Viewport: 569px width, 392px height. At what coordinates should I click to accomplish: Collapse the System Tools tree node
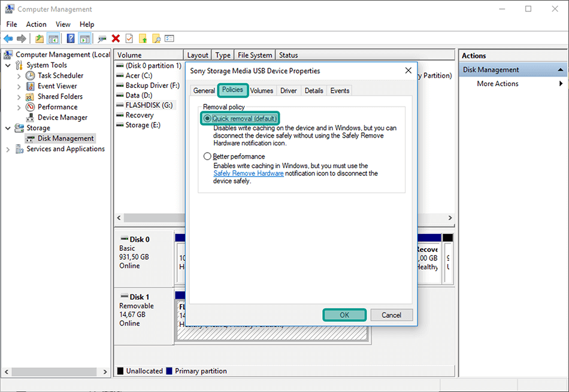(8, 65)
